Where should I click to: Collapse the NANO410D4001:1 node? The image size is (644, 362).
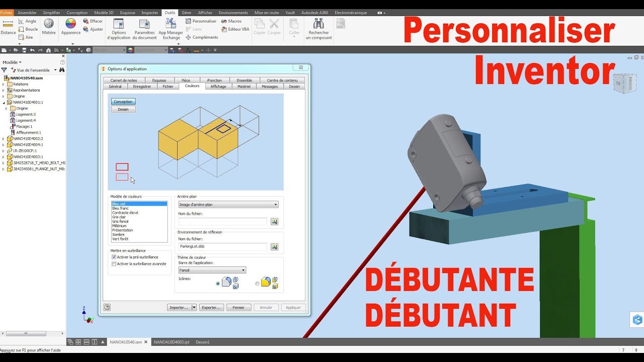point(4,102)
